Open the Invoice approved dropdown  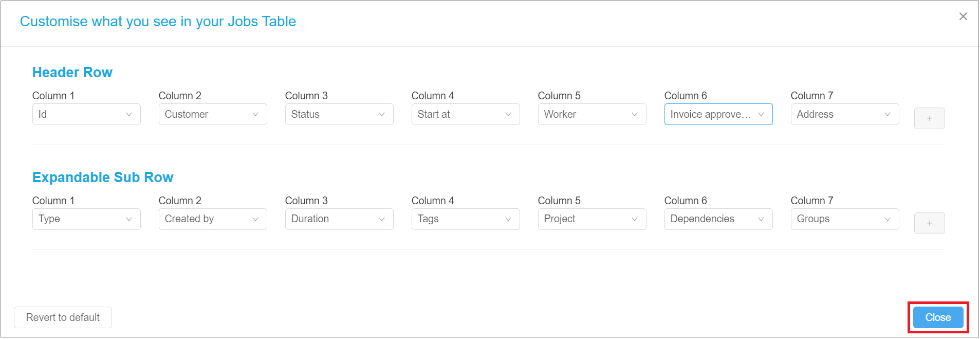coord(718,114)
